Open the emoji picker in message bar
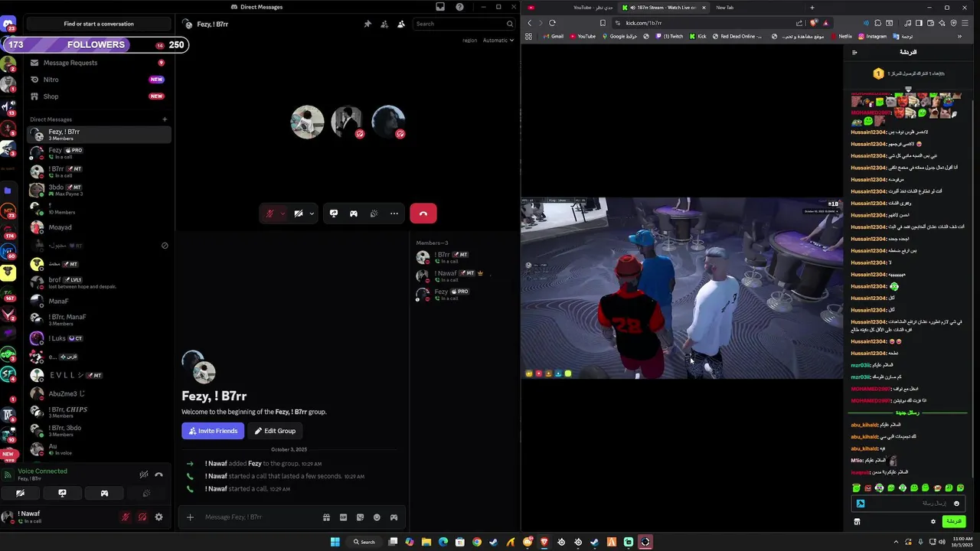Viewport: 980px width, 551px height. 377,517
